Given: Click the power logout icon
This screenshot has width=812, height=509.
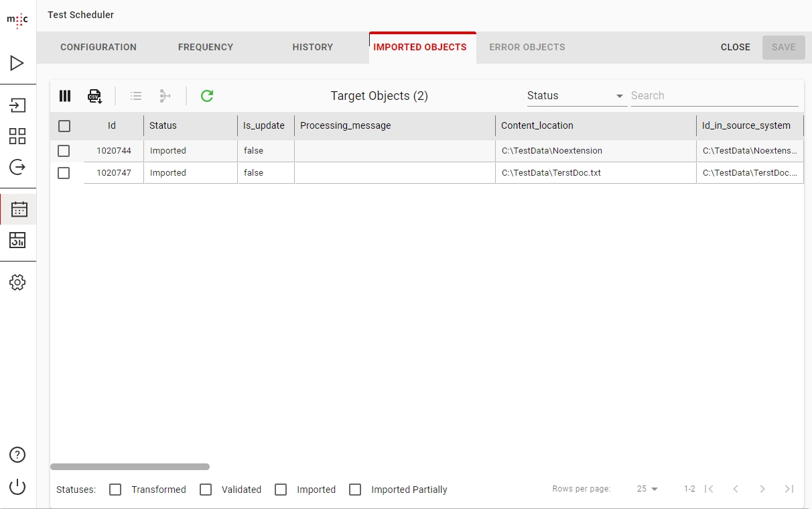Looking at the screenshot, I should tap(18, 487).
